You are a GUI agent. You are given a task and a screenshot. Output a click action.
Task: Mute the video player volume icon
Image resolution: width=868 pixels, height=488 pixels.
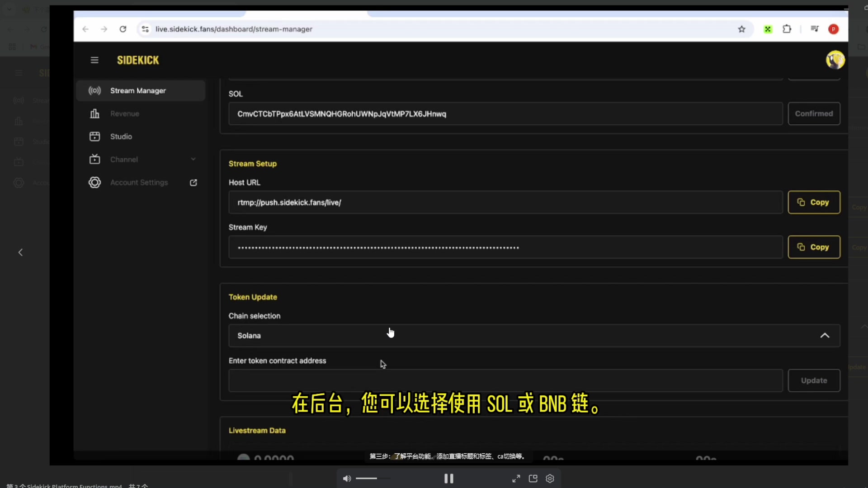[347, 479]
